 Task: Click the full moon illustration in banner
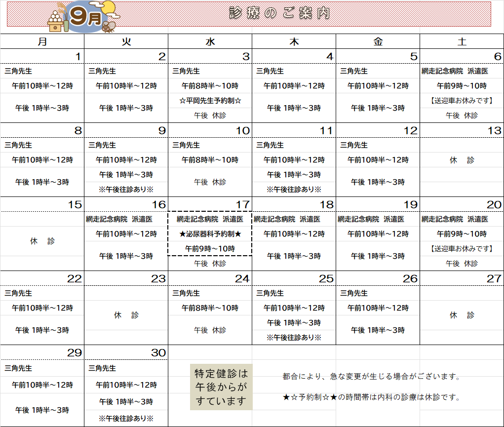tap(109, 8)
